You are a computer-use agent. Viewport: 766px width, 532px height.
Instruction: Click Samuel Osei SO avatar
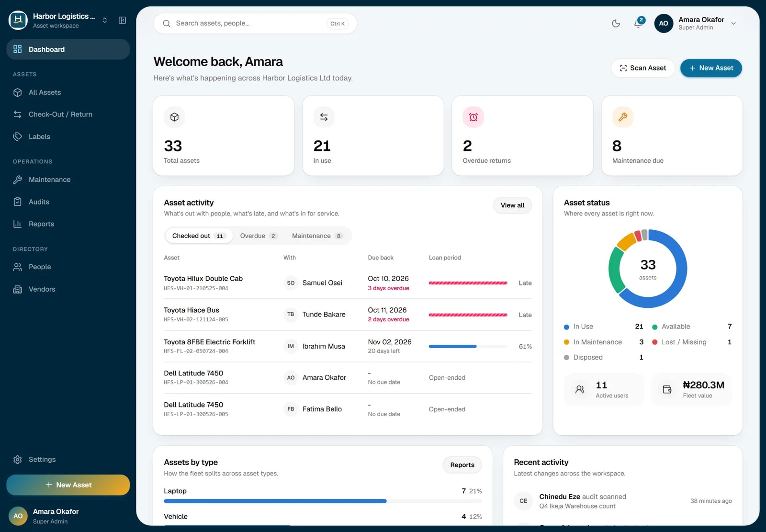[291, 283]
